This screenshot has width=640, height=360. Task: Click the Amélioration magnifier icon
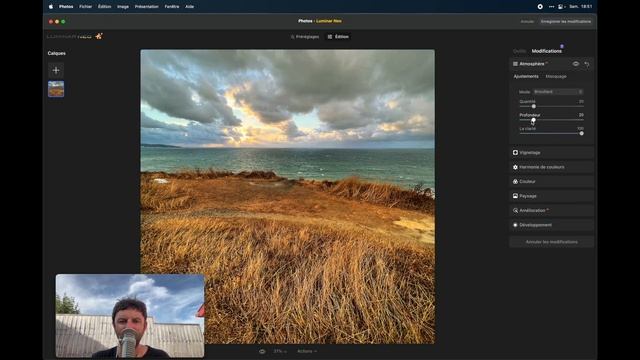pos(515,211)
